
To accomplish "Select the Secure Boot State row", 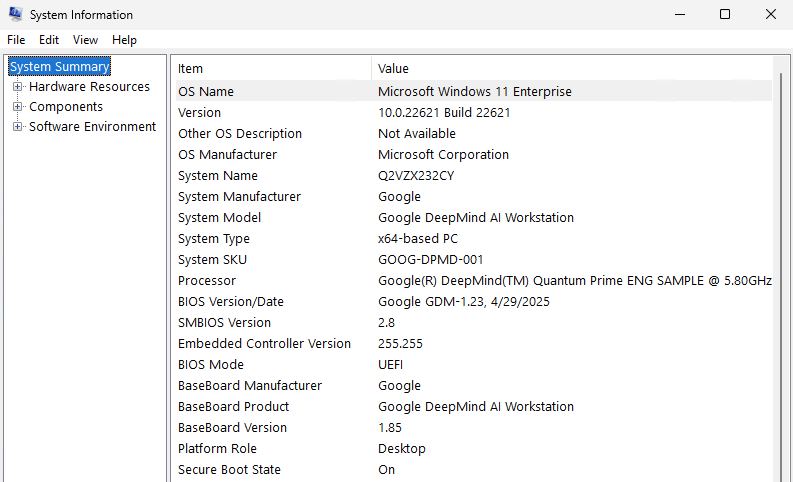I will (x=473, y=469).
